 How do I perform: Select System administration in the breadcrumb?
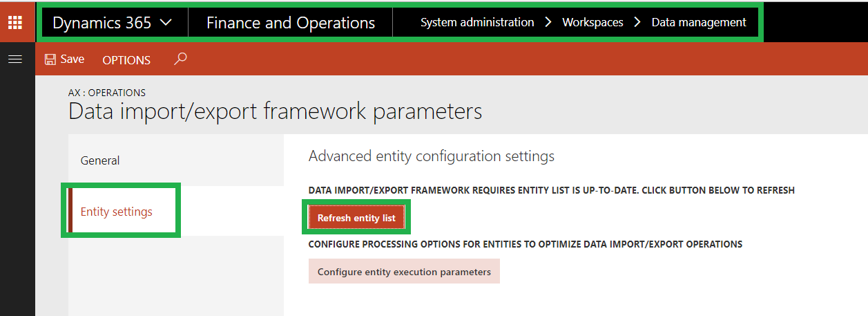477,22
